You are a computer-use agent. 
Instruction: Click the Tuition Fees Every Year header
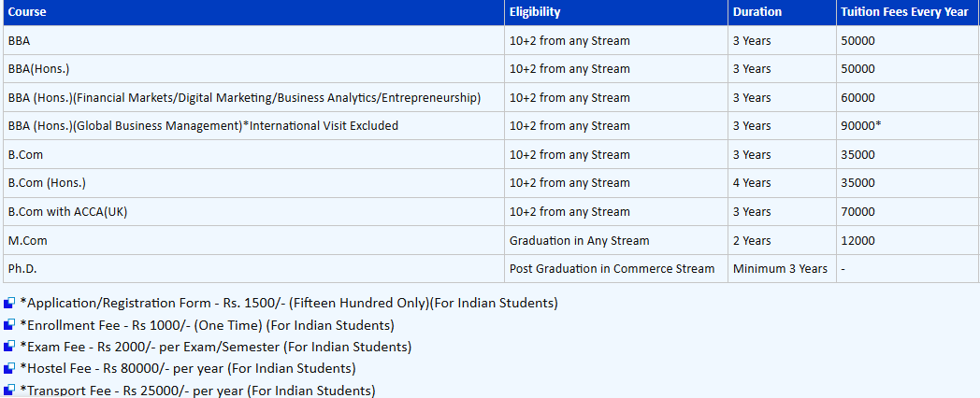(x=904, y=12)
